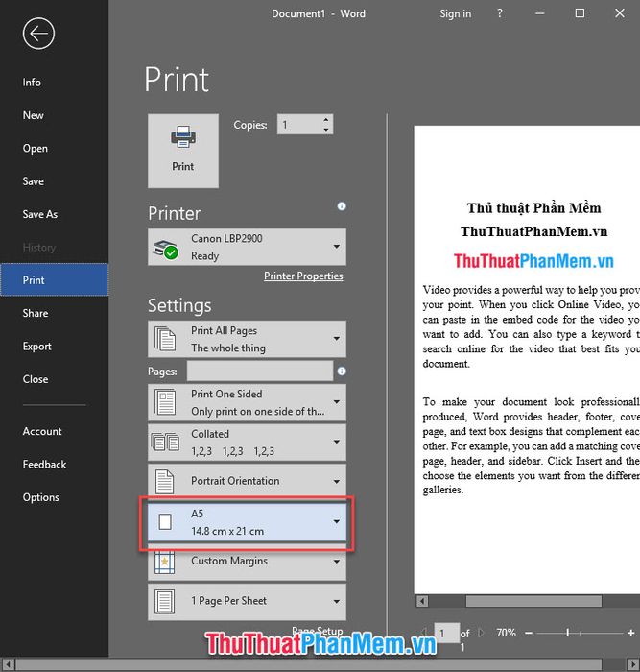Image resolution: width=640 pixels, height=672 pixels.
Task: Click the preview horizontal scrollbar thumb
Action: point(533,601)
